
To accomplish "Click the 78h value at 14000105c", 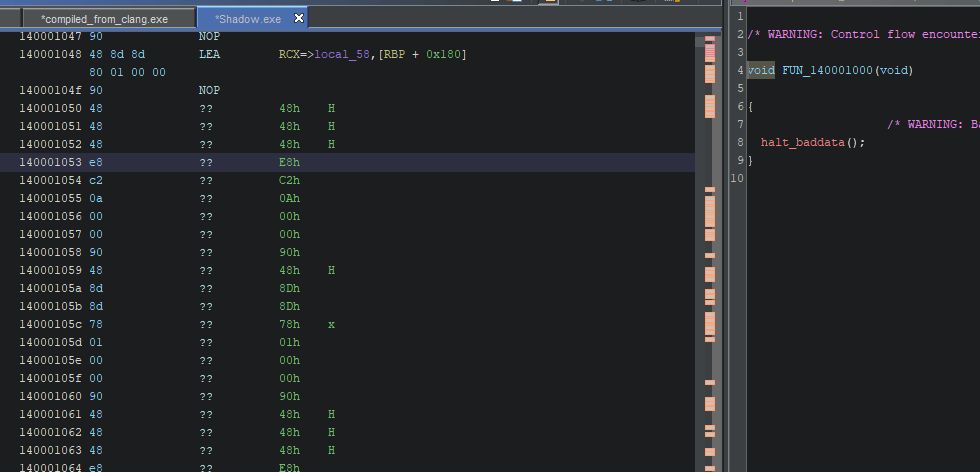I will (289, 325).
